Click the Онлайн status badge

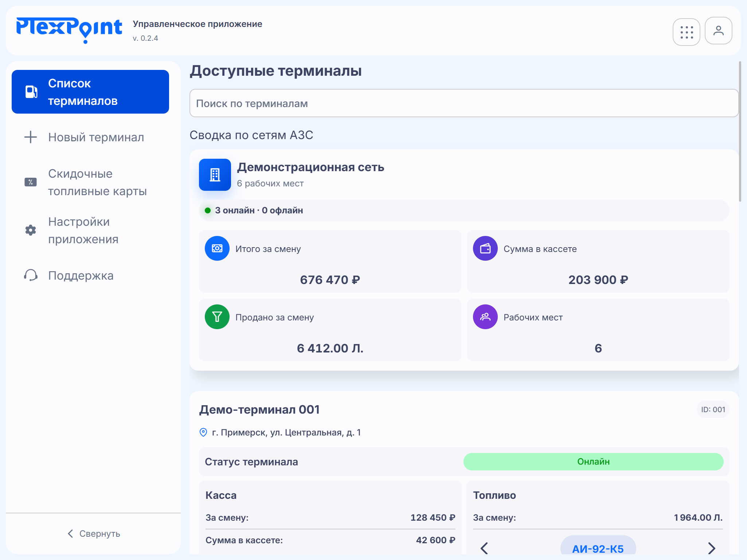(x=593, y=462)
